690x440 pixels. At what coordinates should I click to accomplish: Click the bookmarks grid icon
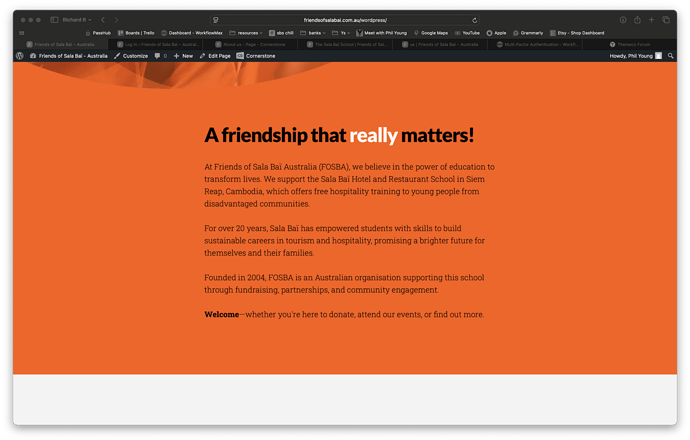click(22, 33)
